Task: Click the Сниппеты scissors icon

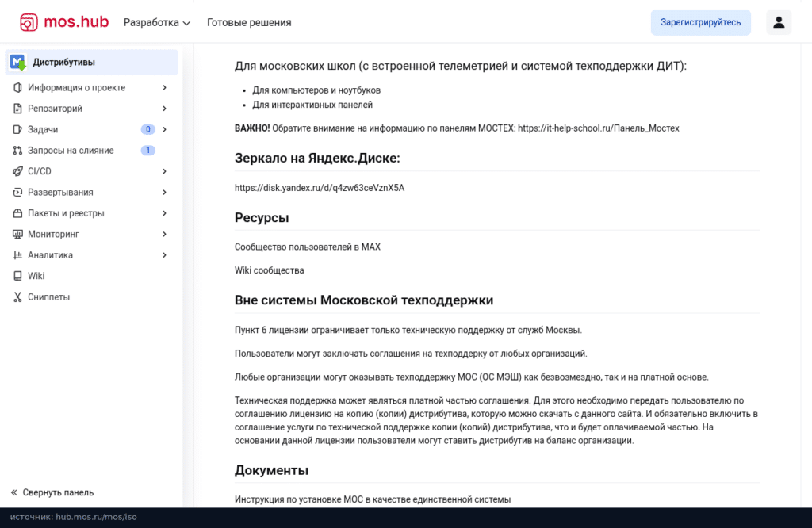Action: [17, 297]
